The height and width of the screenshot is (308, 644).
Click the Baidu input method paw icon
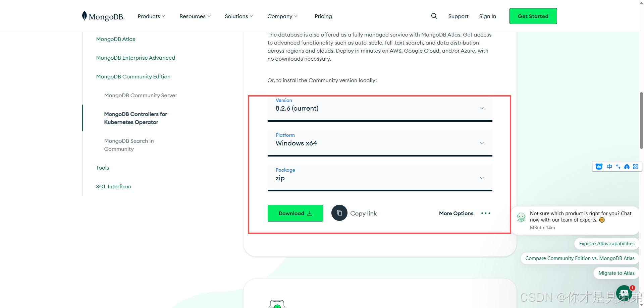(x=599, y=167)
